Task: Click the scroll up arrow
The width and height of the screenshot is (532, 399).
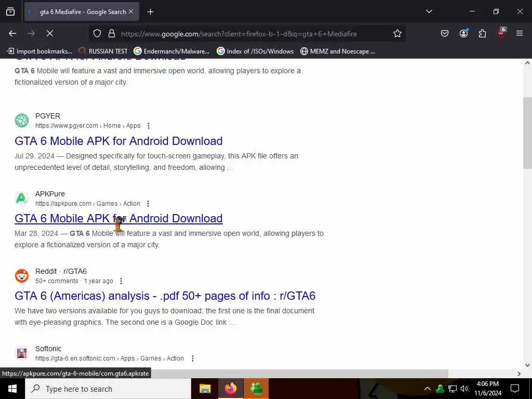Action: 527,63
